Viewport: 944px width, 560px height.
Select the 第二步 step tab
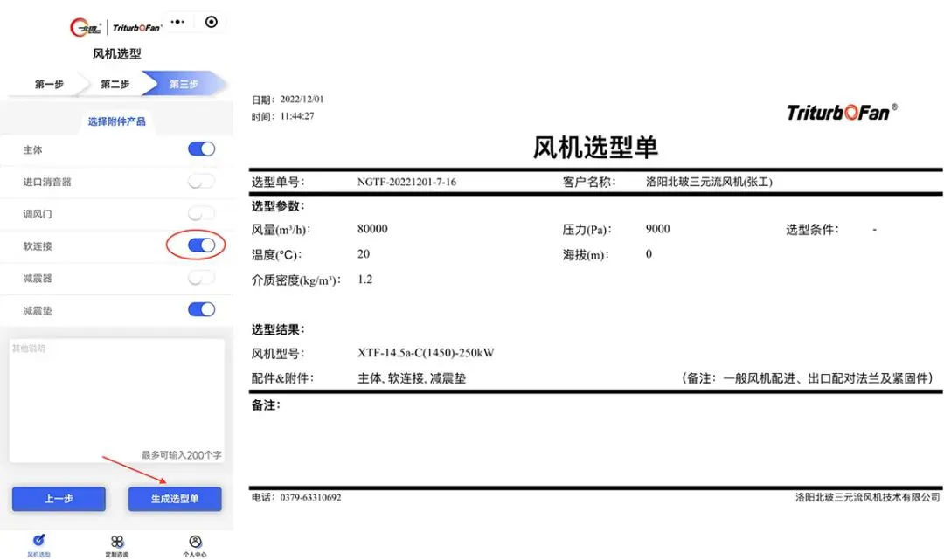(x=115, y=85)
